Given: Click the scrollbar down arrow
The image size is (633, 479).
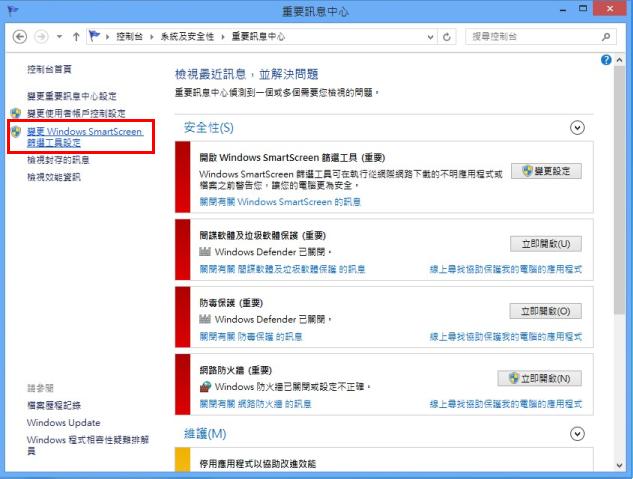Looking at the screenshot, I should tap(620, 465).
